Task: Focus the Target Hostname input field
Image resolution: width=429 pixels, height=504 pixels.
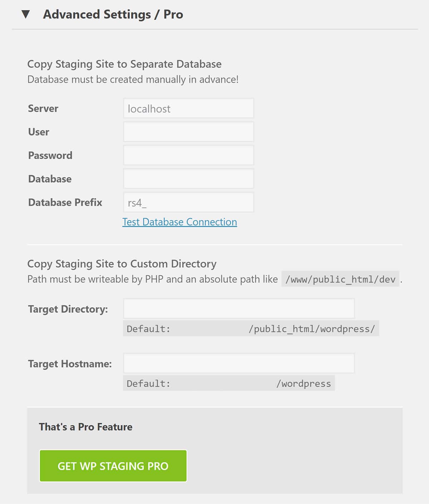Action: [239, 363]
